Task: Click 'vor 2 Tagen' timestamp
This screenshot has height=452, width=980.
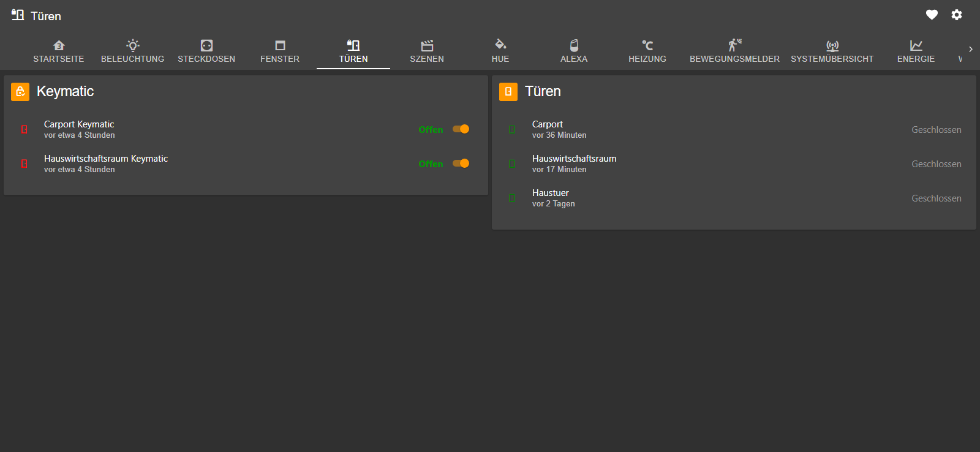Action: 554,204
